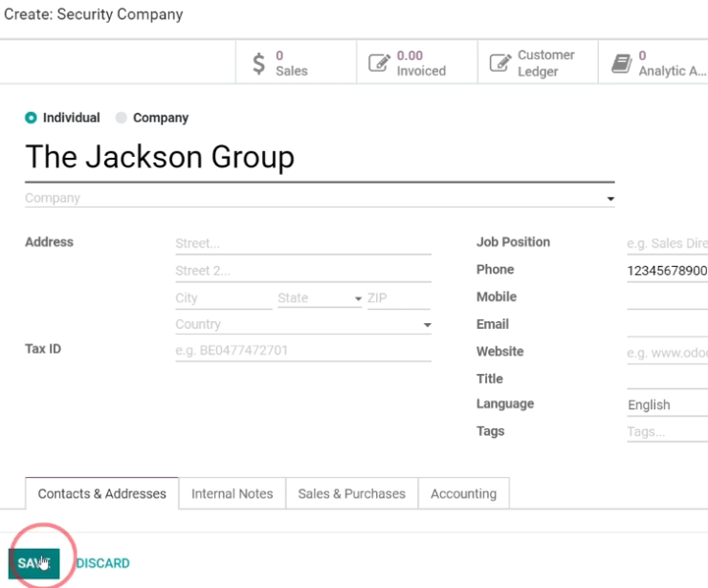Viewport: 708px width, 588px height.
Task: Click the Analytic Accounts book icon
Action: point(622,63)
